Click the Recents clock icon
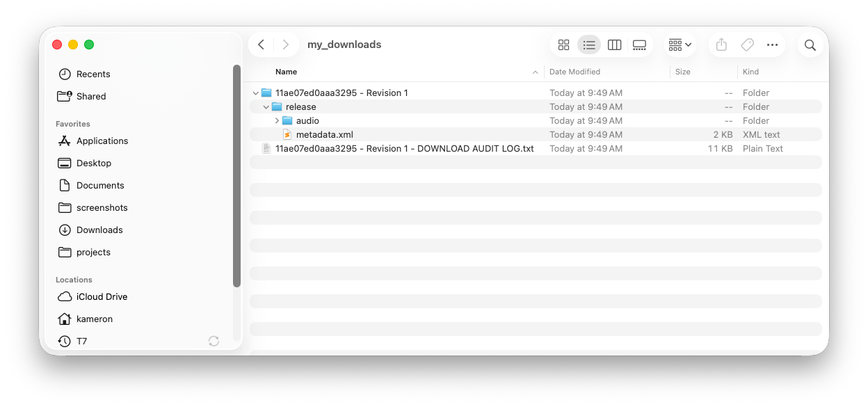868x407 pixels. click(x=65, y=74)
